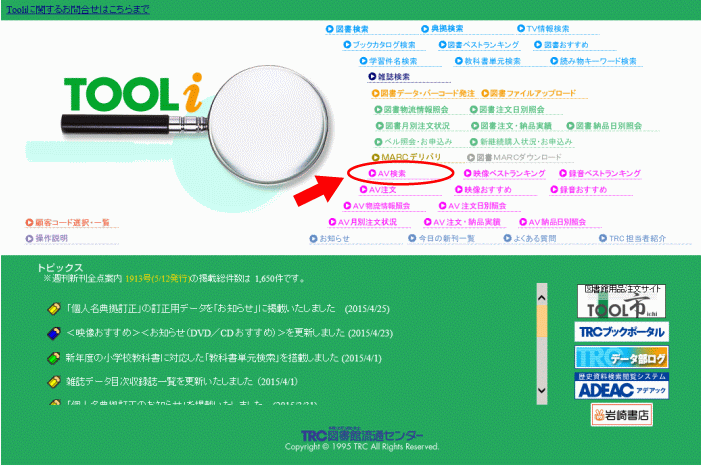Click the blue pencil icon beside 映像おすすめ topic

pyautogui.click(x=54, y=333)
